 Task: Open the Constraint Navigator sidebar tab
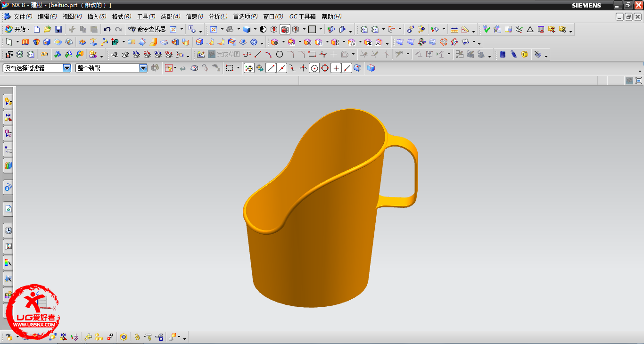(8, 117)
